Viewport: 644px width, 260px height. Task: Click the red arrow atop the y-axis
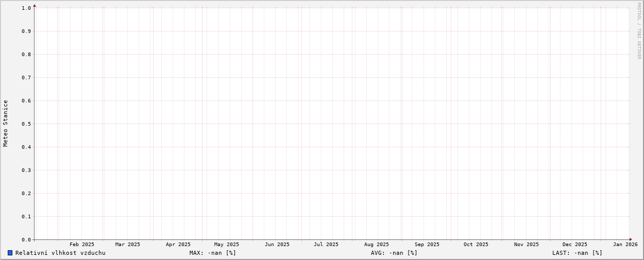tap(35, 6)
